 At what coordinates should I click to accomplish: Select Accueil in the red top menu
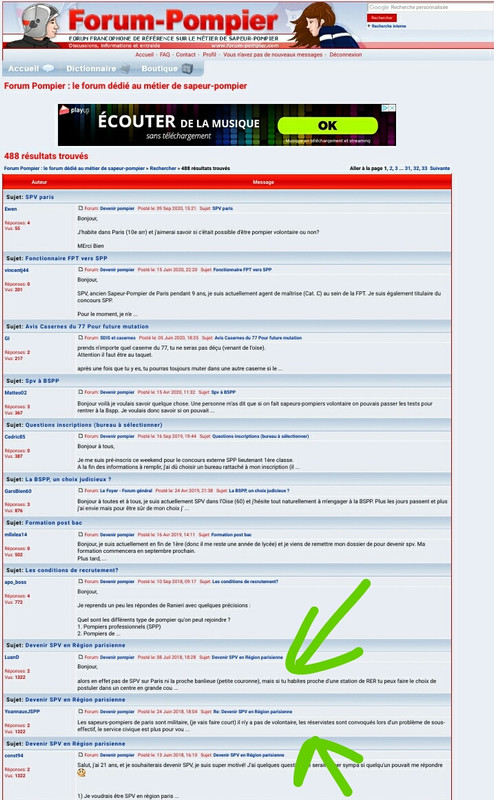(144, 55)
